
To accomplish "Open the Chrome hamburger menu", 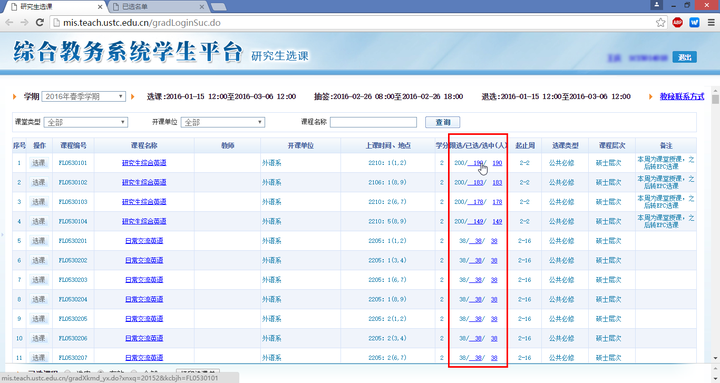I will click(711, 23).
